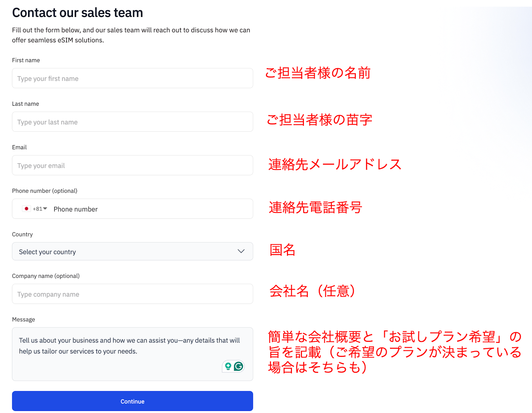Screen dimensions: 532x413
Task: Click the Message label above the textarea
Action: pyautogui.click(x=23, y=319)
